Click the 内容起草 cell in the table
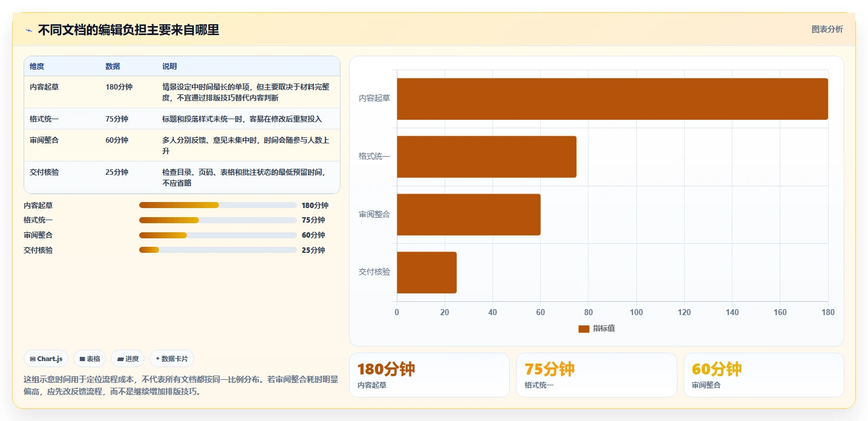Image resolution: width=868 pixels, height=421 pixels. (x=44, y=87)
